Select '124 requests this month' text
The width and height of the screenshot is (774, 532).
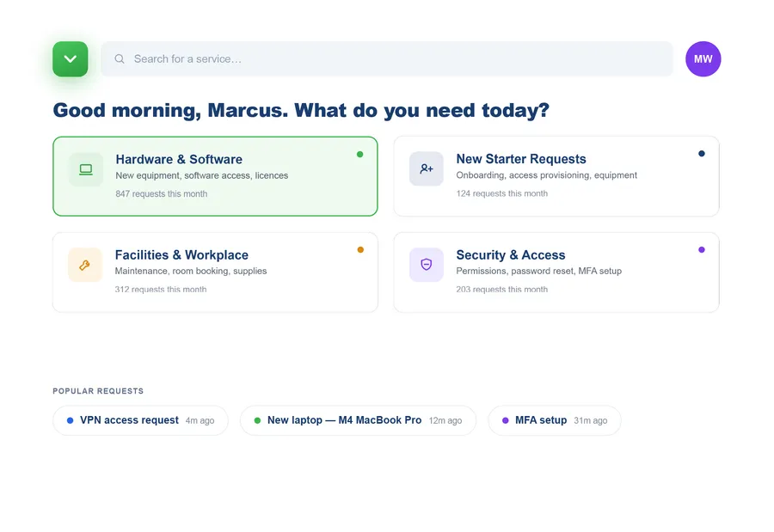pyautogui.click(x=501, y=193)
